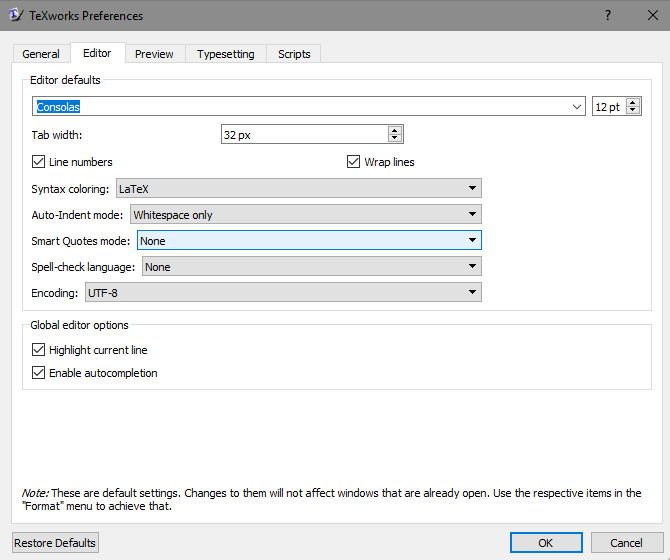
Task: Increase tab width with up arrow
Action: pos(395,130)
